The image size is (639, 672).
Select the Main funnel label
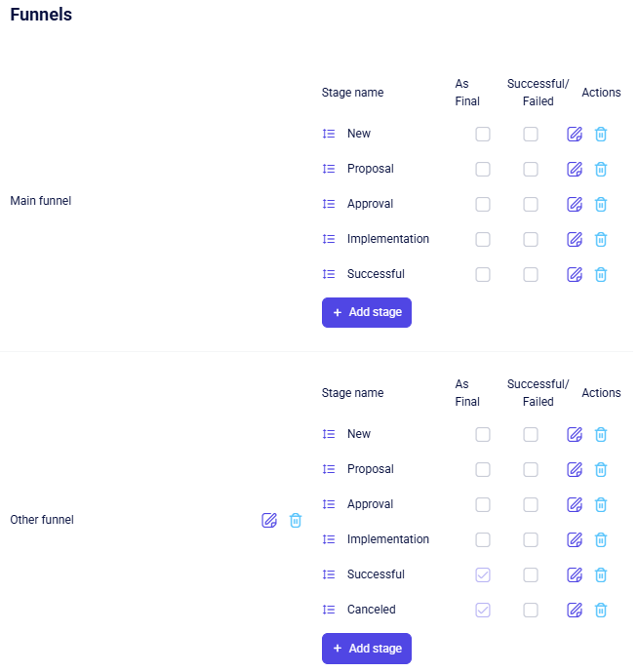pos(41,201)
